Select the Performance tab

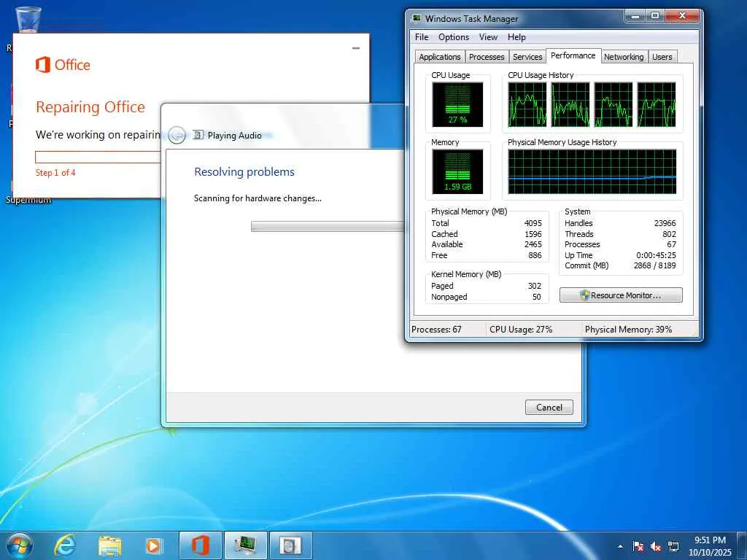(x=573, y=55)
